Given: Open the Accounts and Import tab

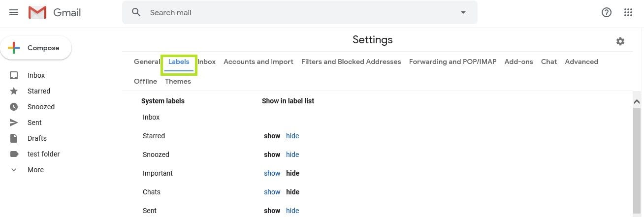Looking at the screenshot, I should (258, 62).
